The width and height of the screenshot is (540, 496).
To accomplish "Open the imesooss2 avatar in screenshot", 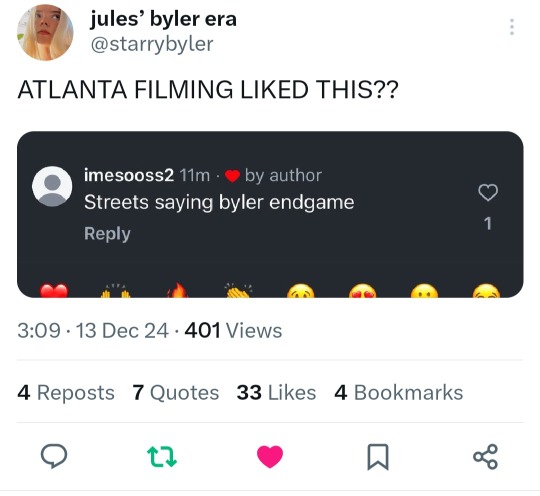I will (52, 186).
